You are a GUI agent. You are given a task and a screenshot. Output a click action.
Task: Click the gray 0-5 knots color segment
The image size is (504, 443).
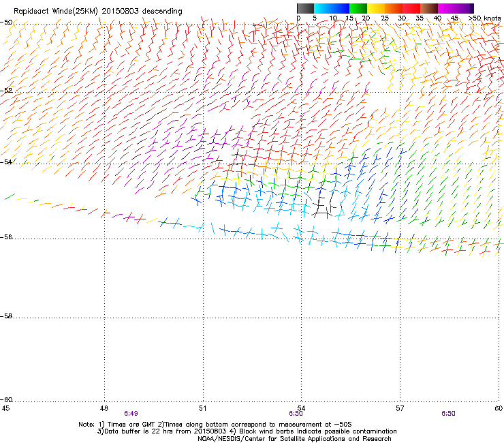tap(306, 8)
